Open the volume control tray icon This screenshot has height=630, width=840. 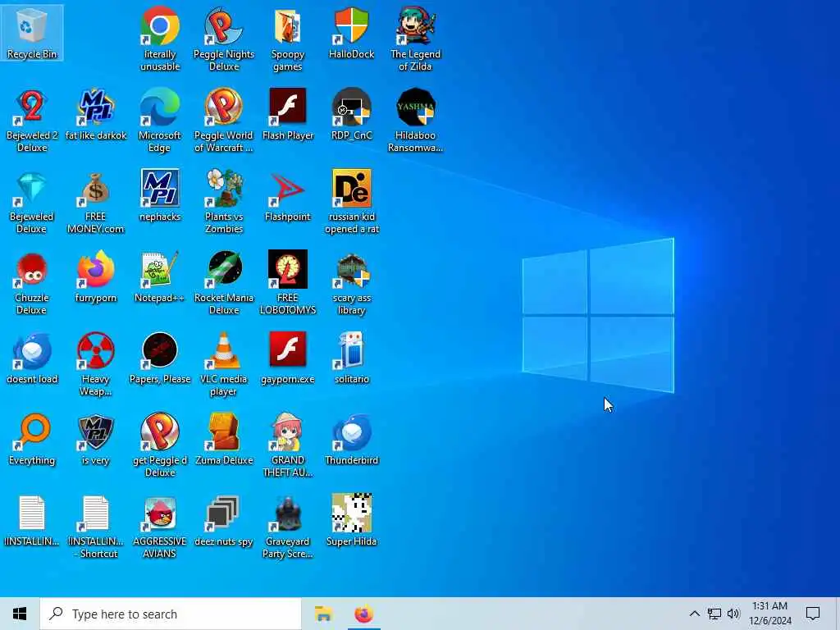point(733,614)
